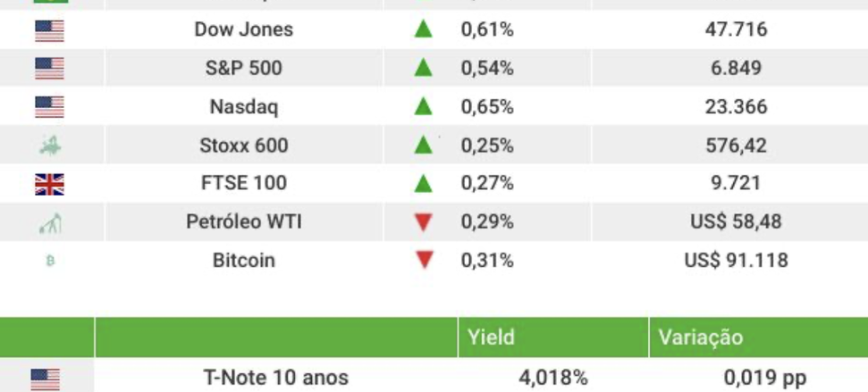The width and height of the screenshot is (868, 392).
Task: Click the US flag beside S&P 500
Action: [x=49, y=69]
